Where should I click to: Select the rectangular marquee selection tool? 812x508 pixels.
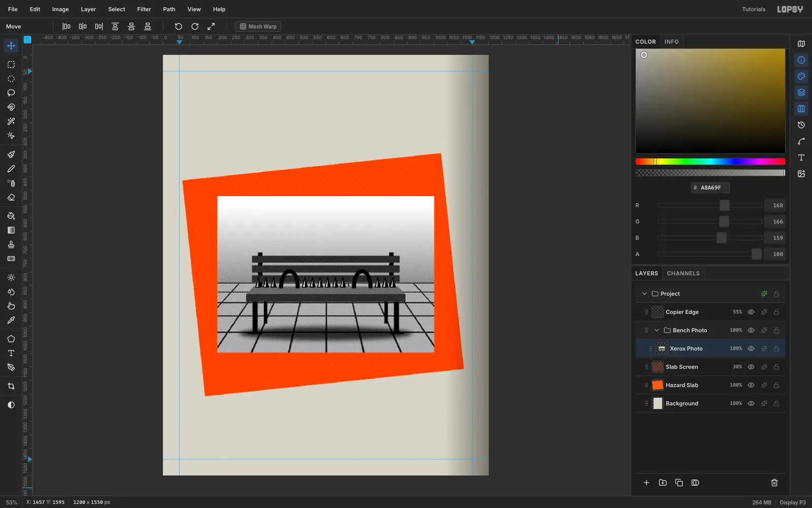tap(11, 65)
